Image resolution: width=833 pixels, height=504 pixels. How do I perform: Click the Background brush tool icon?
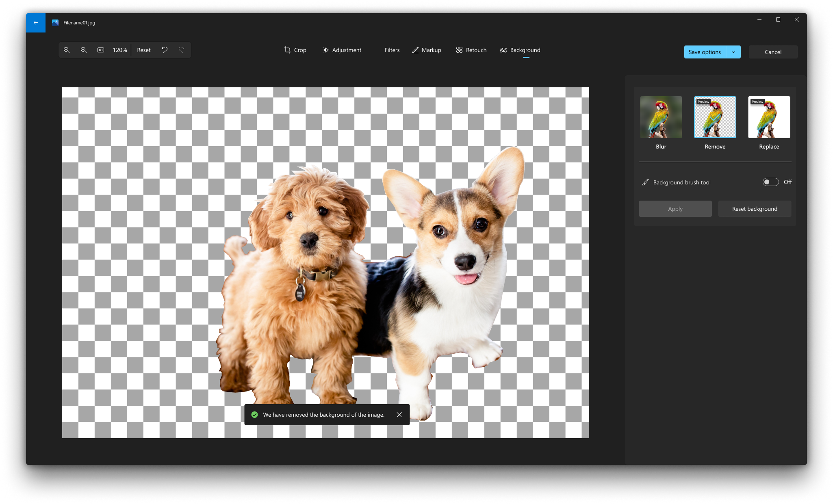click(646, 182)
